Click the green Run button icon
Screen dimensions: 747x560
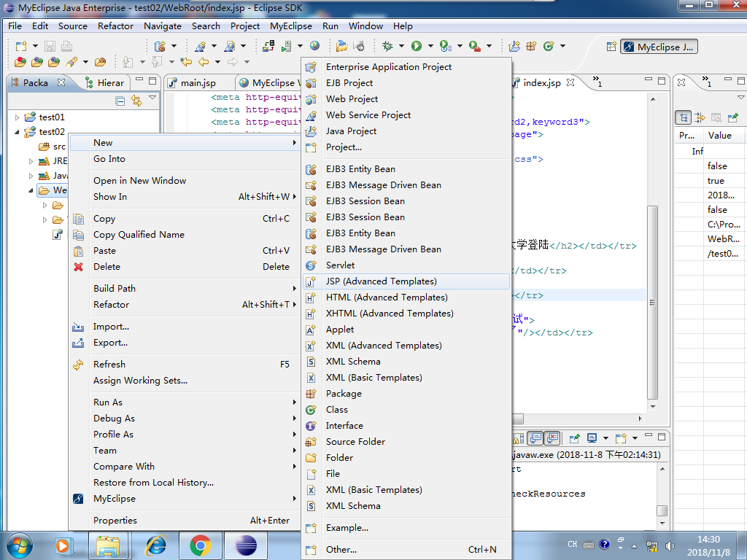(x=417, y=46)
